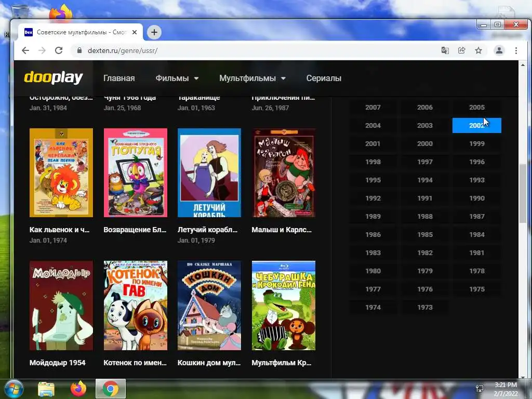Open the Летучий корабль poster
This screenshot has height=399, width=532.
209,172
